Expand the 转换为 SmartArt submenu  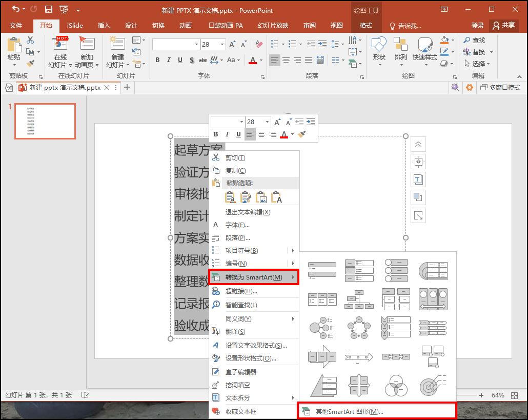254,276
